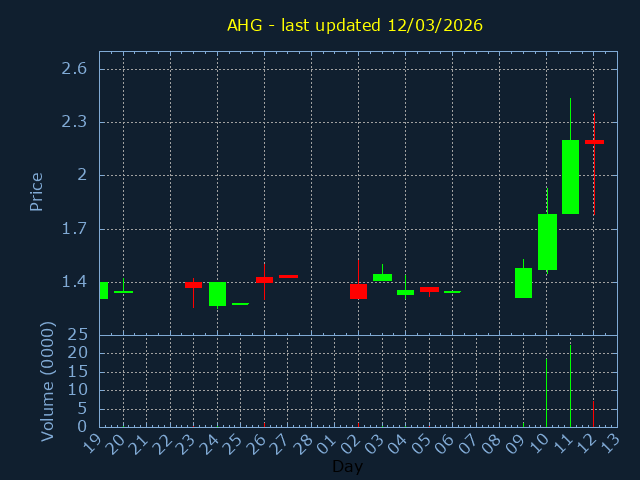The image size is (640, 480).
Task: Select the green candlestick for day 09
Action: [523, 283]
